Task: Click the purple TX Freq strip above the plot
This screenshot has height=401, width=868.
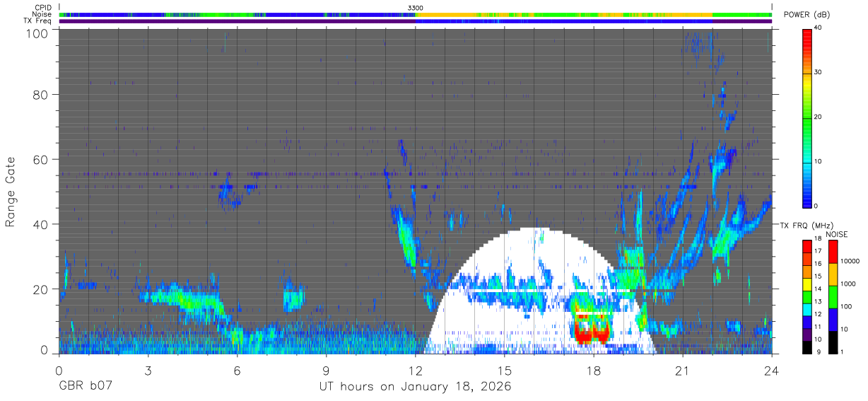Action: coord(416,21)
